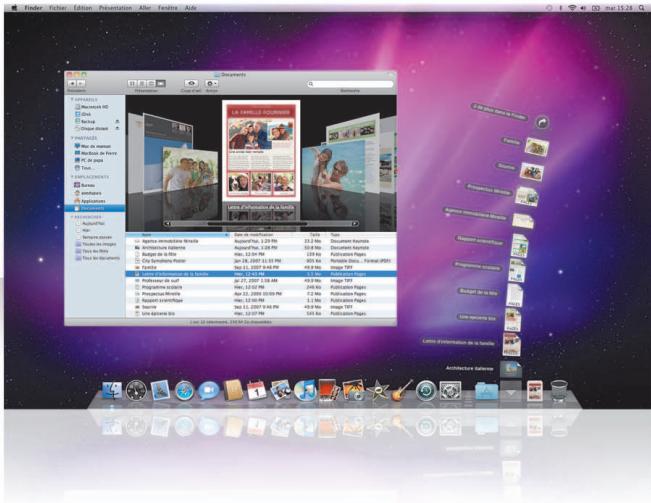Open Finder from the Dock
This screenshot has width=651, height=503.
[112, 390]
